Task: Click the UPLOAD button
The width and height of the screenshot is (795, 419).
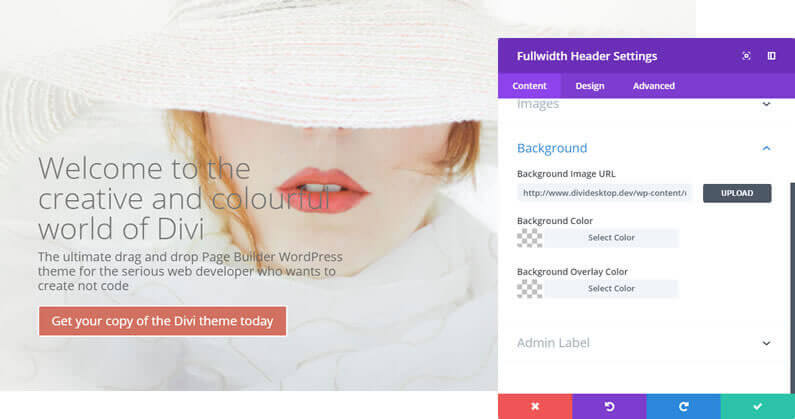Action: point(737,193)
